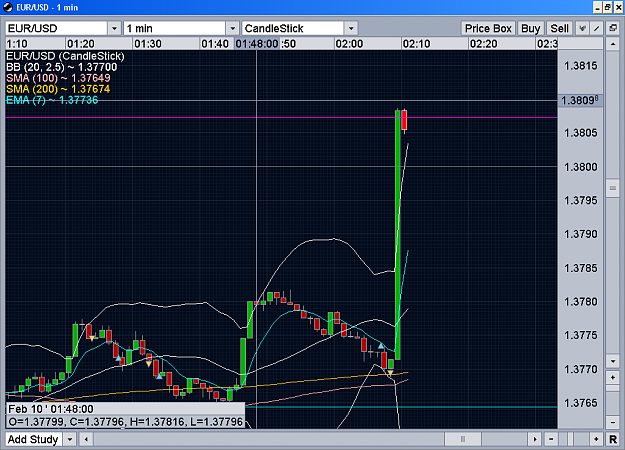Click the Add Study button
625x450 pixels.
33,439
